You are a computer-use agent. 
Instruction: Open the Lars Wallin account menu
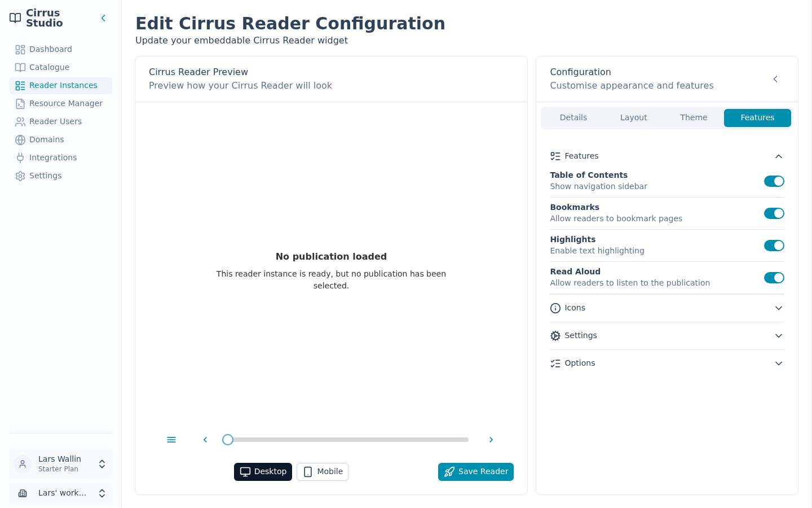click(60, 464)
